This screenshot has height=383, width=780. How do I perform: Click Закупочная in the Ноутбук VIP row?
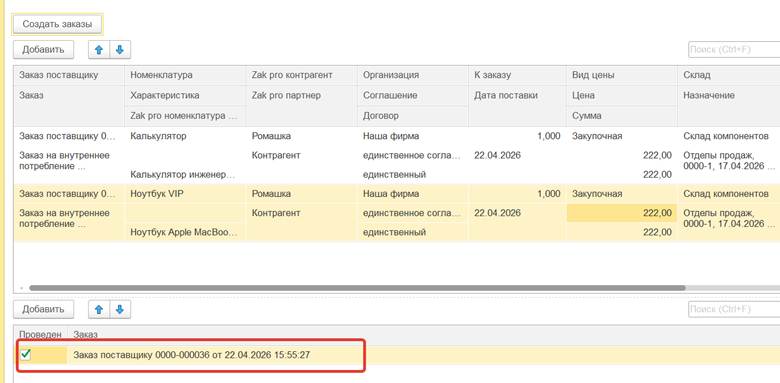(621, 193)
